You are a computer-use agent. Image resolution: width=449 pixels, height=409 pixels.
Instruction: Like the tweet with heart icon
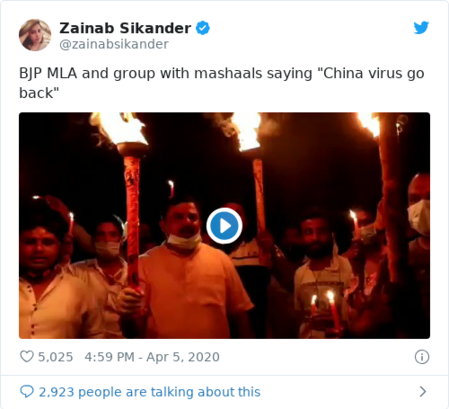click(27, 356)
